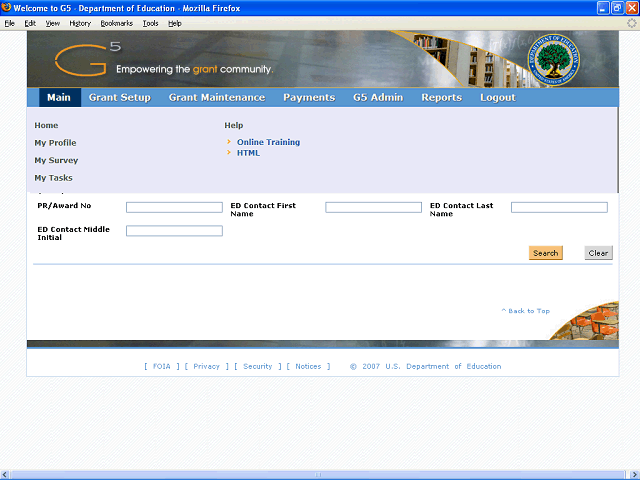Focus the ED Contact Last Name field

(559, 207)
